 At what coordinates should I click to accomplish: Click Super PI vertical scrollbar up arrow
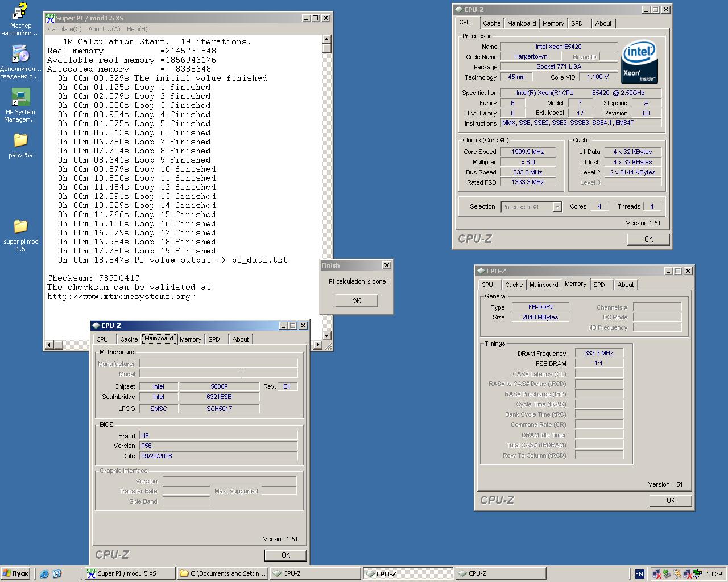326,40
